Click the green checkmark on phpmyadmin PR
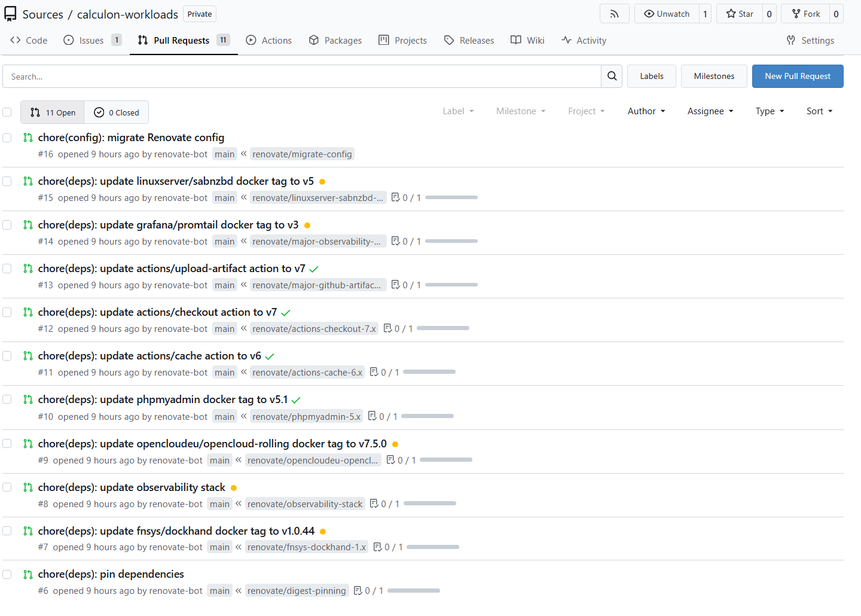This screenshot has height=616, width=861. pyautogui.click(x=296, y=400)
